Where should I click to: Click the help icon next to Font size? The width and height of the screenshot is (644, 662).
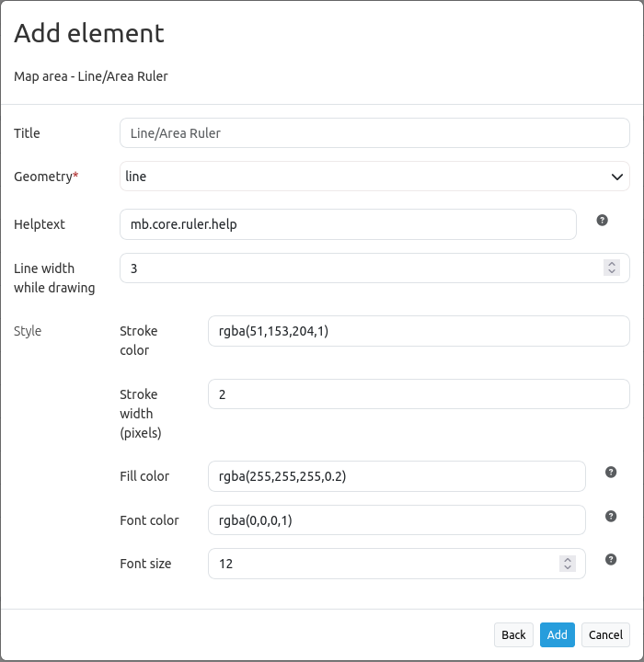pos(611,559)
